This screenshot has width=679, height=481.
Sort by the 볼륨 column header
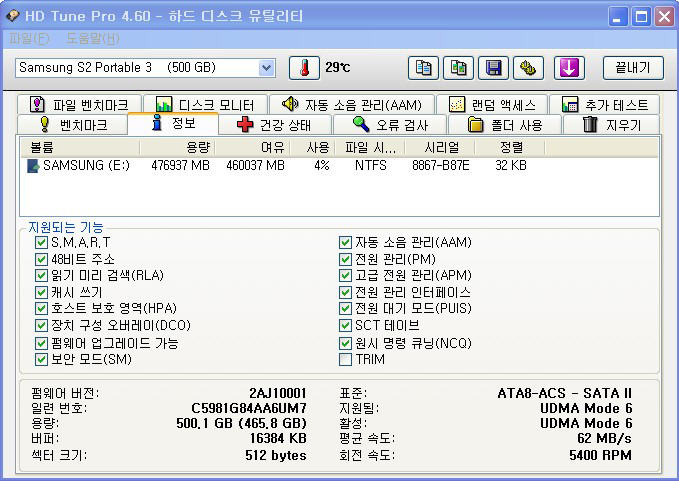click(80, 148)
